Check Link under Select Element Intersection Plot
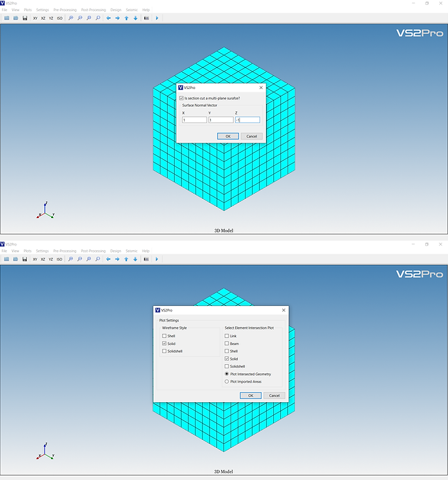The width and height of the screenshot is (448, 480). click(227, 336)
